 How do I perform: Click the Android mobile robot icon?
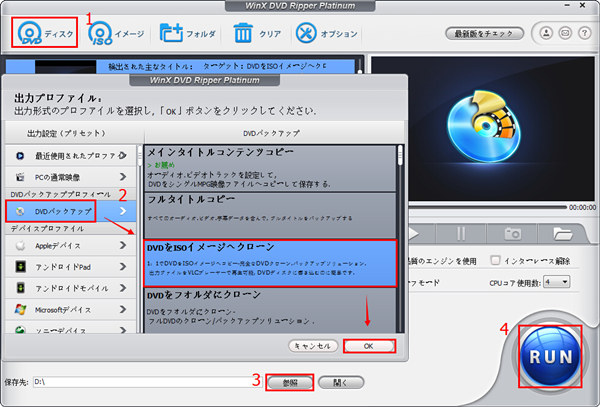point(20,288)
